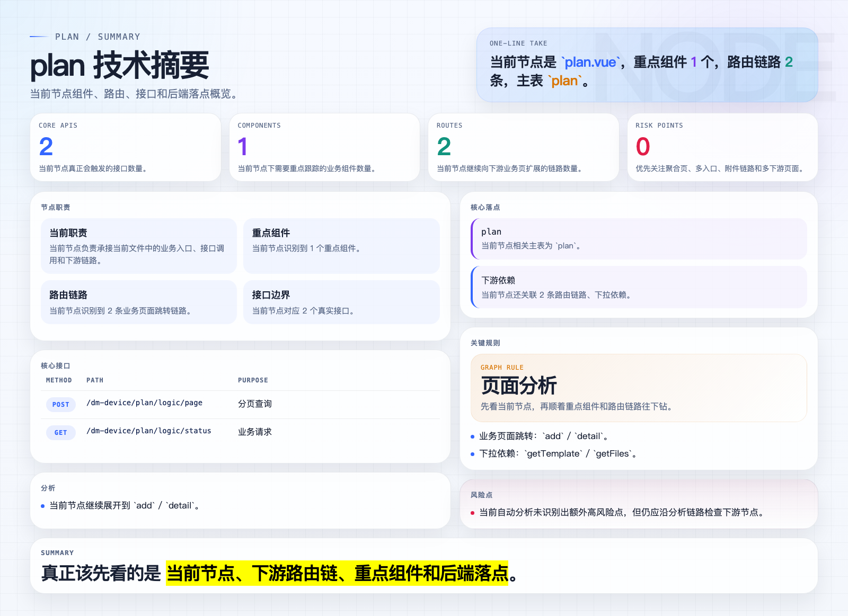Click the 核心接口 section heading
848x616 pixels.
tap(56, 366)
